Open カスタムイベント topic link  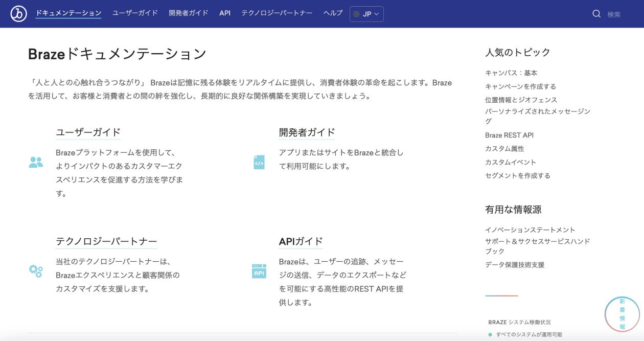click(x=511, y=162)
